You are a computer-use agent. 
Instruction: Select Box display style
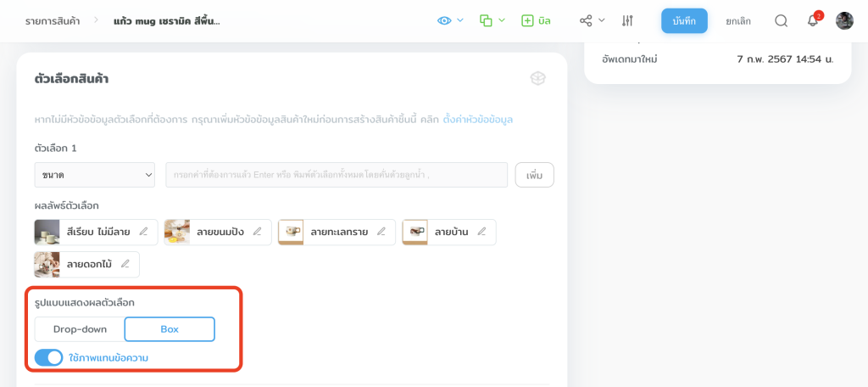(x=170, y=328)
